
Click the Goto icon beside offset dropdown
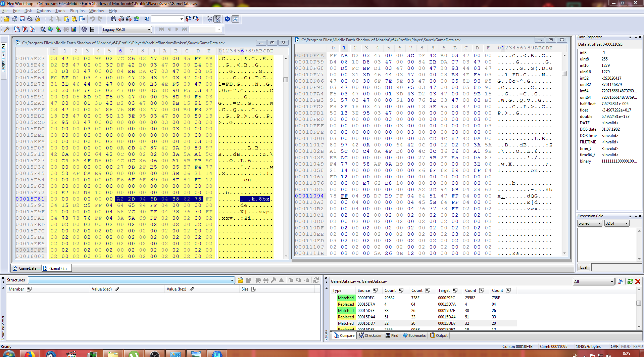pyautogui.click(x=147, y=19)
